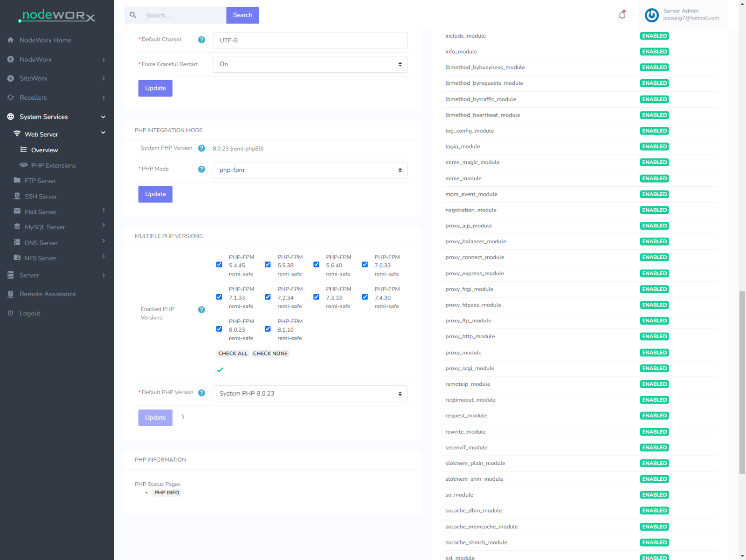Open help tooltip for Default Charset
This screenshot has height=560, width=746.
click(201, 40)
